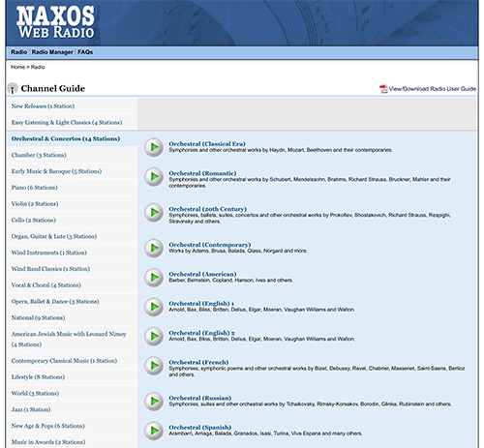Play the Orchestral (French) station
The image size is (484, 448).
point(154,366)
